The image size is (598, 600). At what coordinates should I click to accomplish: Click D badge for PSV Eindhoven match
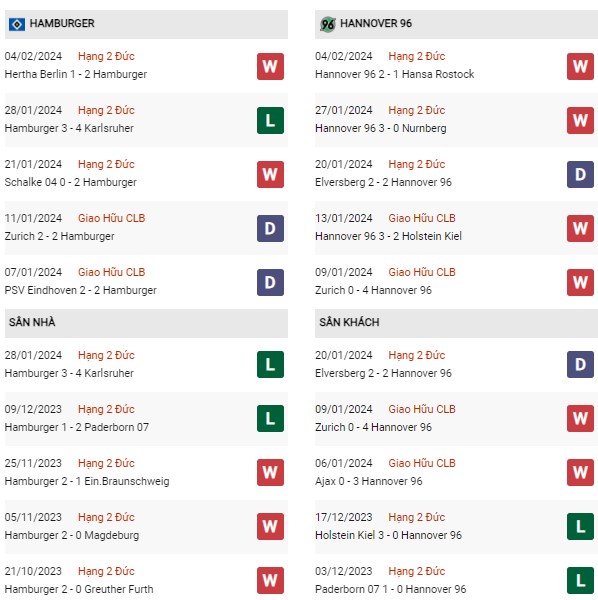click(270, 282)
